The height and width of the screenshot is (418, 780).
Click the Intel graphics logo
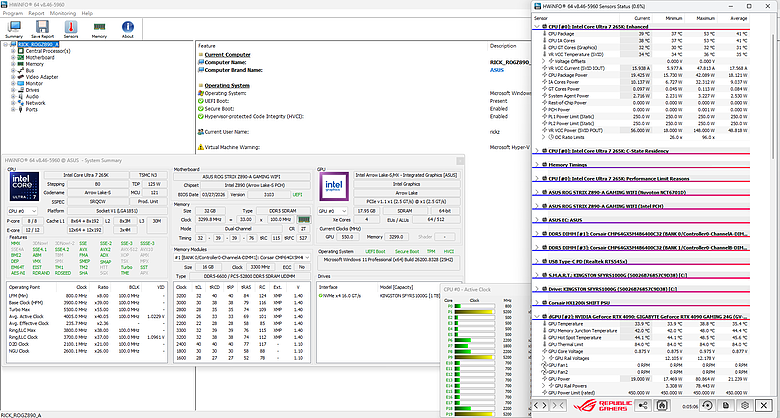tap(334, 186)
